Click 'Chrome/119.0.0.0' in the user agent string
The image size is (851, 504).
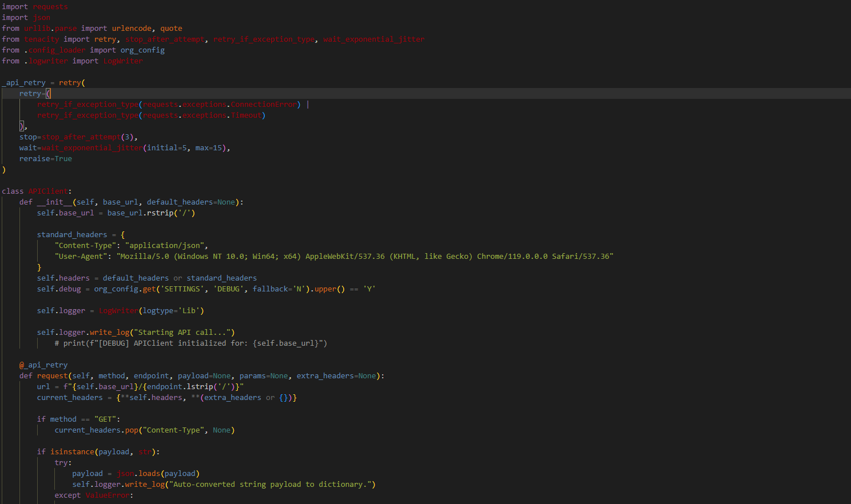tap(512, 257)
